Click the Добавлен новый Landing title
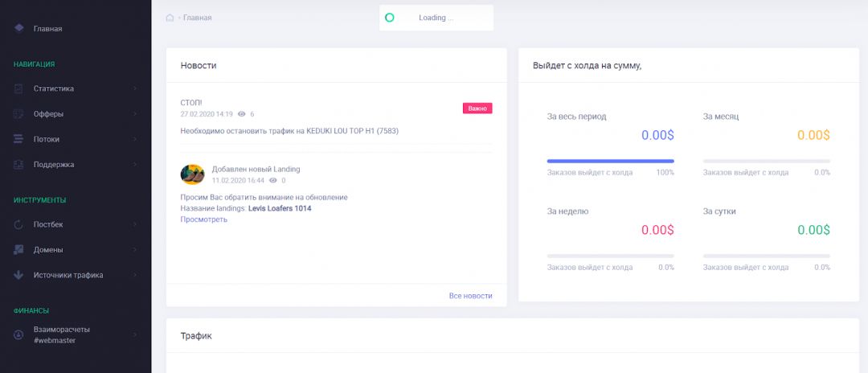Image resolution: width=868 pixels, height=373 pixels. pos(256,170)
